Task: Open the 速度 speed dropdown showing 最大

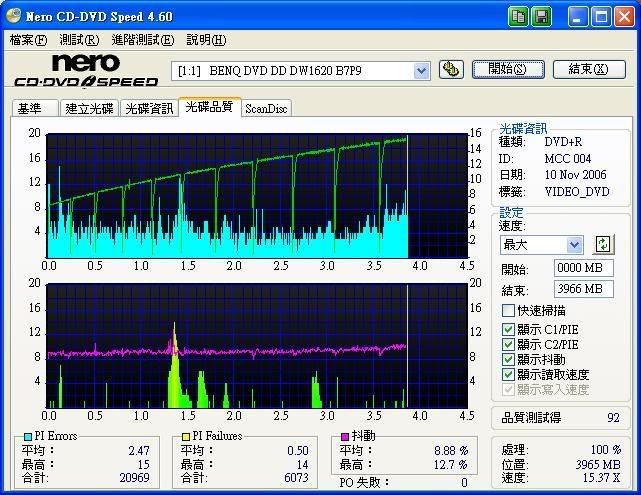Action: [x=574, y=245]
